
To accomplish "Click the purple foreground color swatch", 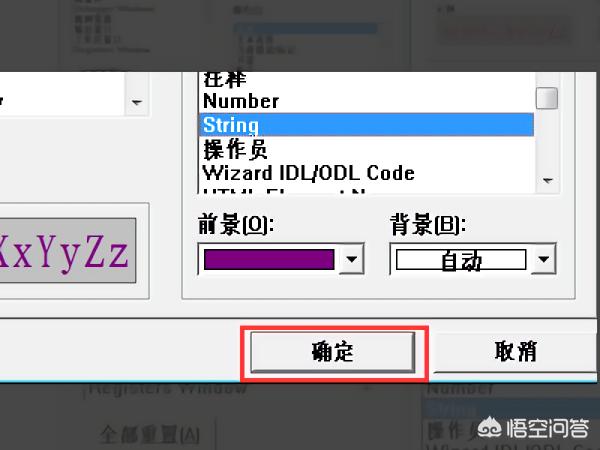I will tap(268, 260).
